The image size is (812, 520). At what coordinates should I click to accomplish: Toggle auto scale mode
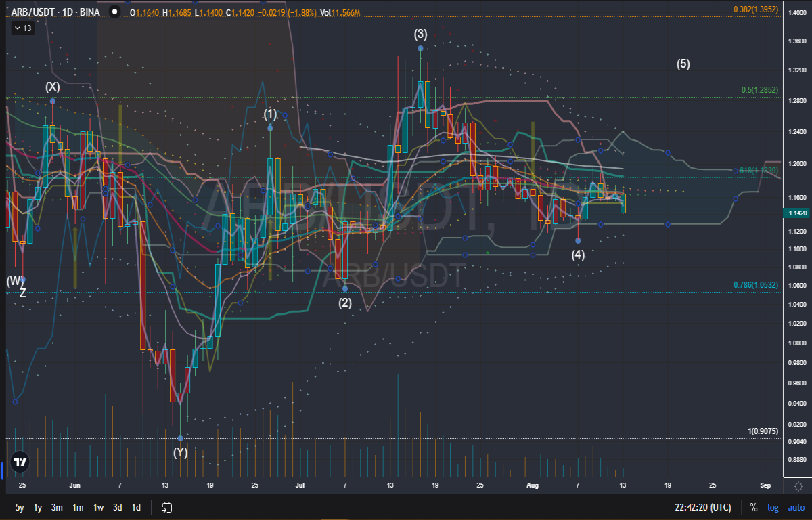tap(796, 507)
